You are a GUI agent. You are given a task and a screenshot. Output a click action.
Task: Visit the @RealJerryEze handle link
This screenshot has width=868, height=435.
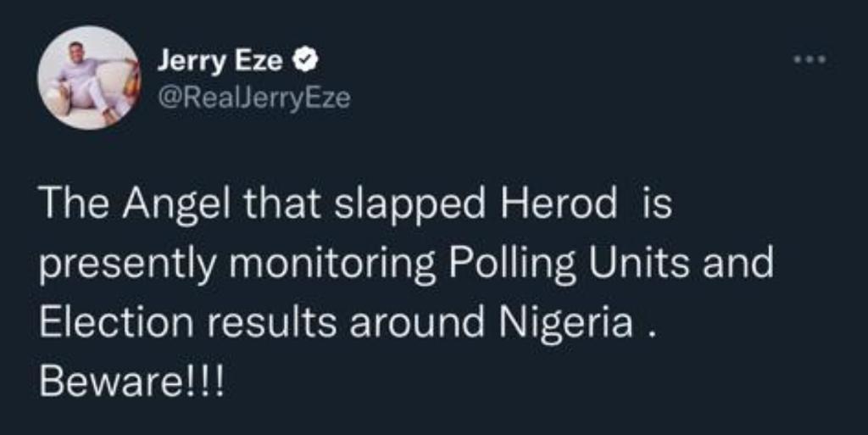[253, 98]
